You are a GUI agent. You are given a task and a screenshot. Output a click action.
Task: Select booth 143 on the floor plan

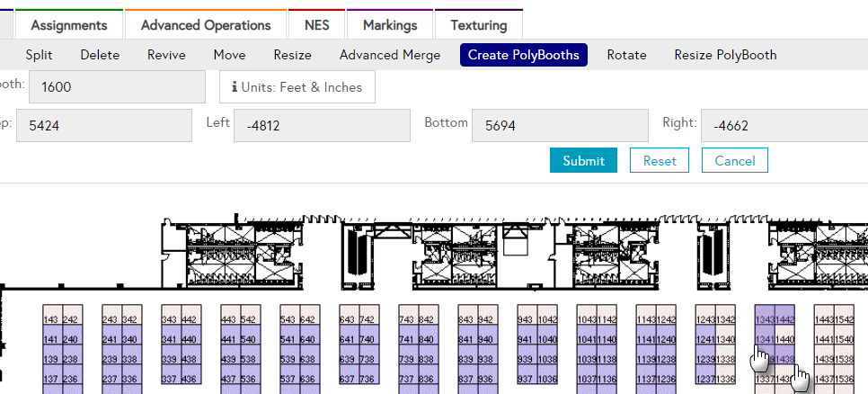tap(50, 320)
